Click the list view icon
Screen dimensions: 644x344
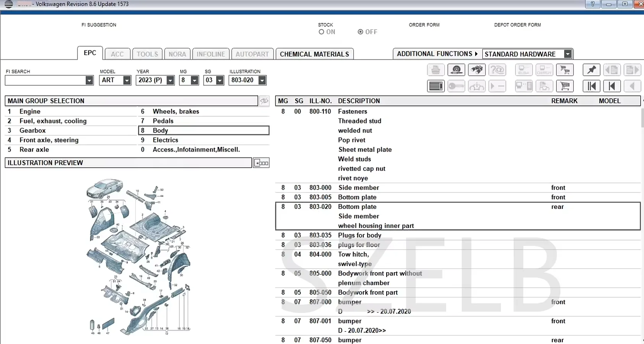click(x=435, y=86)
